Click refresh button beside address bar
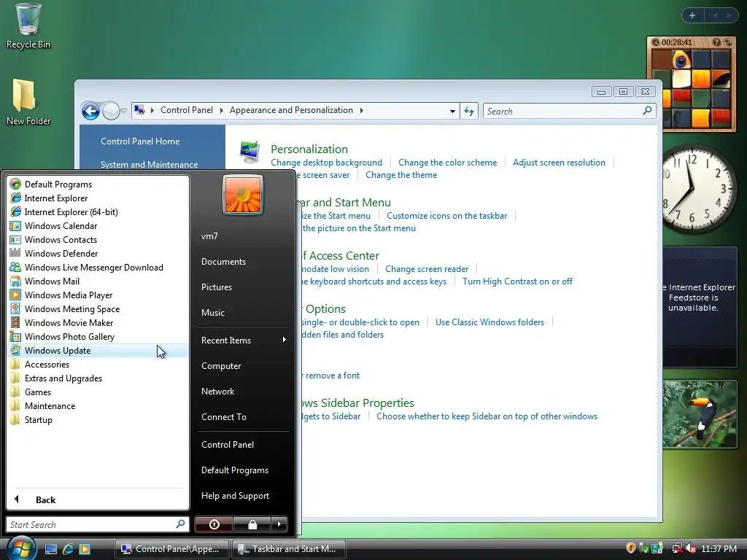The width and height of the screenshot is (747, 560). click(469, 111)
